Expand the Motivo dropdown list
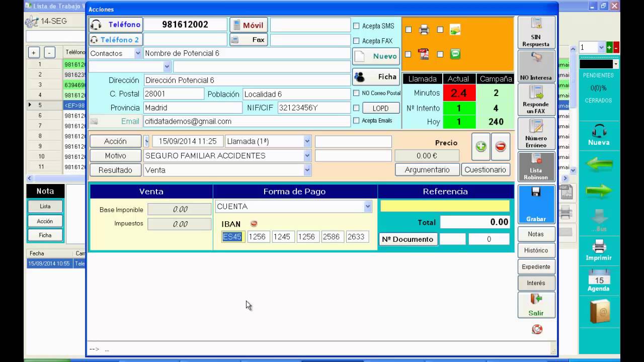644x362 pixels. [x=307, y=156]
